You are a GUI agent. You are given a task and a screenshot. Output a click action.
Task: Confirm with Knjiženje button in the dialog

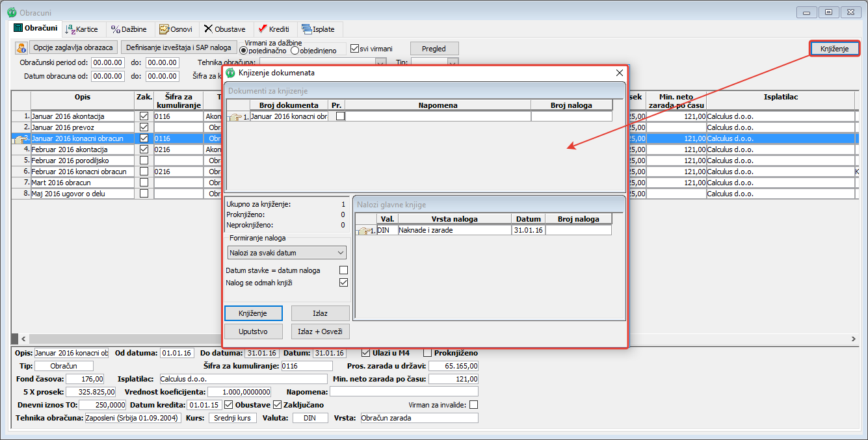254,313
